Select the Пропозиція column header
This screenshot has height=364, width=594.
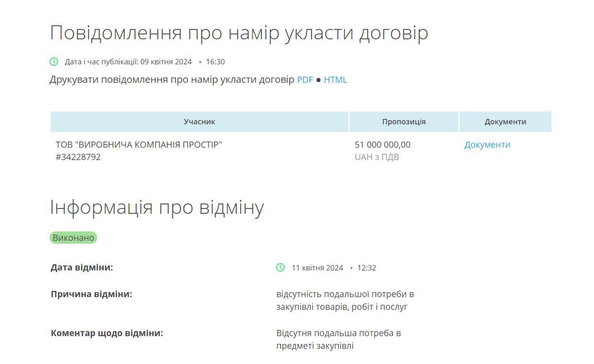pos(404,122)
